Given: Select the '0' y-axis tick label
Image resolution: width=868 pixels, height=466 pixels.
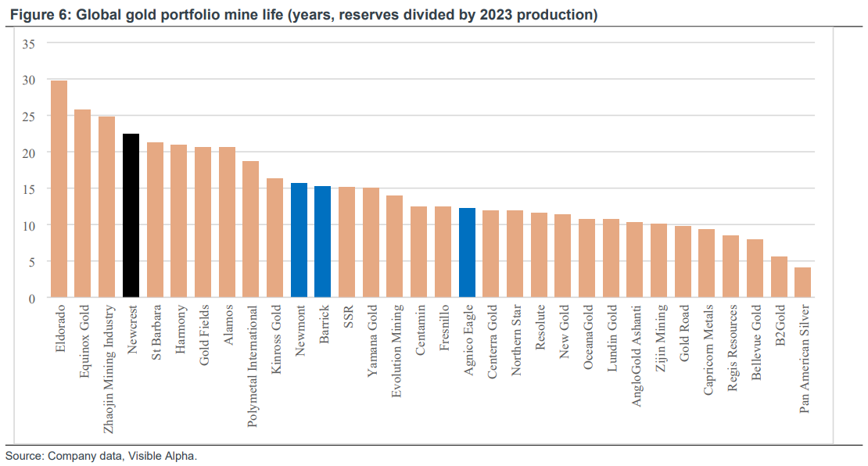Looking at the screenshot, I should click(32, 299).
